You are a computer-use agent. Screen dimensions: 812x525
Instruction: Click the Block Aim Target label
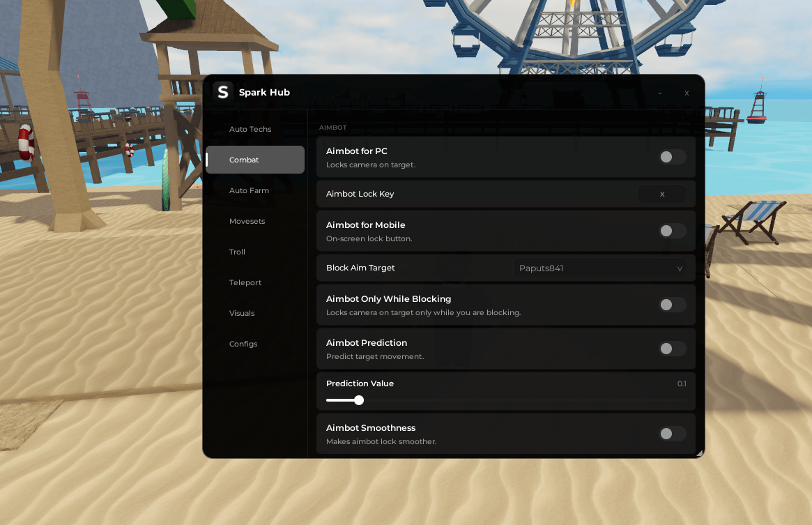pyautogui.click(x=360, y=268)
